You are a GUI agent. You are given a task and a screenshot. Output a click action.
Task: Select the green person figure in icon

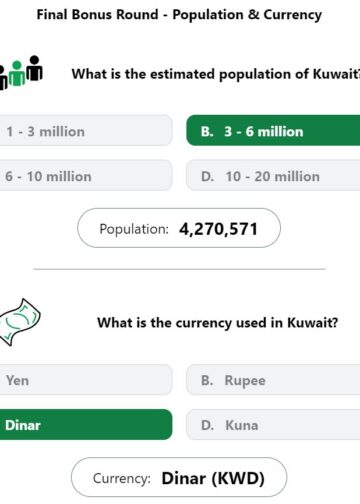click(17, 74)
